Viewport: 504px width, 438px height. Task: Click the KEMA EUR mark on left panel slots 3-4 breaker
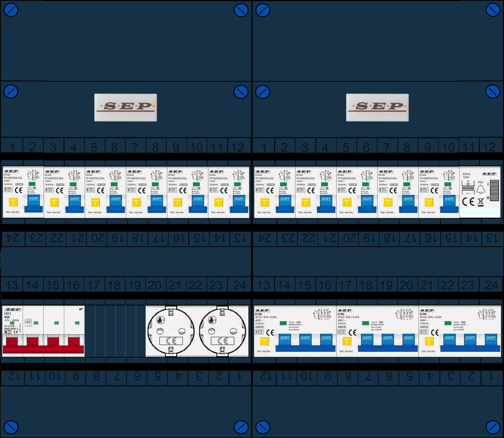tap(49, 190)
